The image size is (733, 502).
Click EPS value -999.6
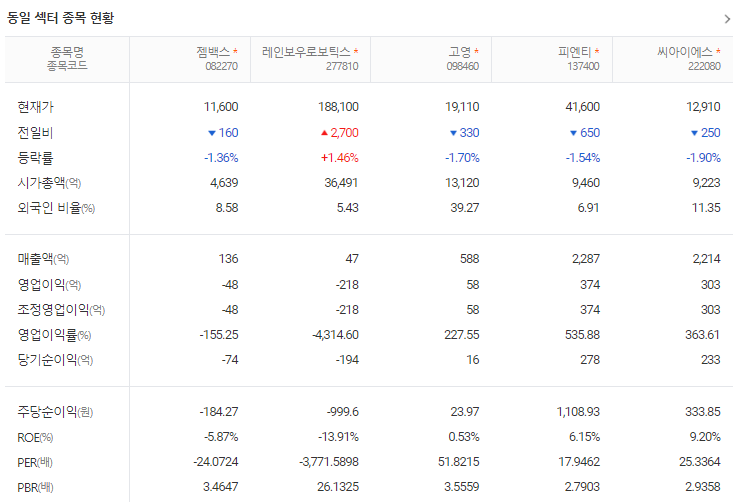(343, 412)
